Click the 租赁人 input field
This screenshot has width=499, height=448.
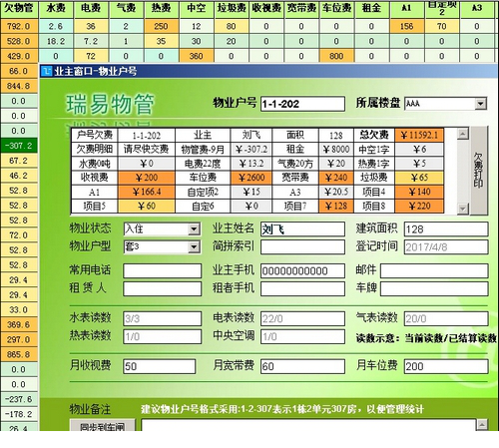[x=163, y=288]
